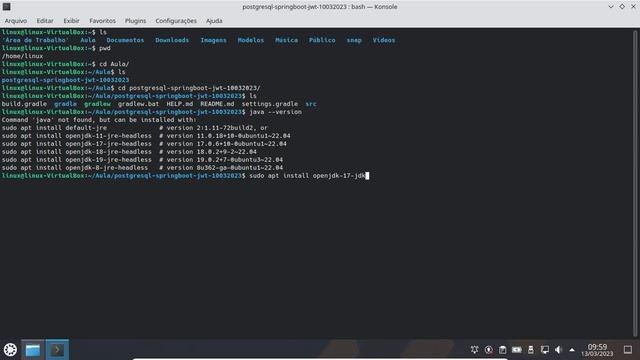
Task: Open the clipboard tray icon
Action: point(502,350)
